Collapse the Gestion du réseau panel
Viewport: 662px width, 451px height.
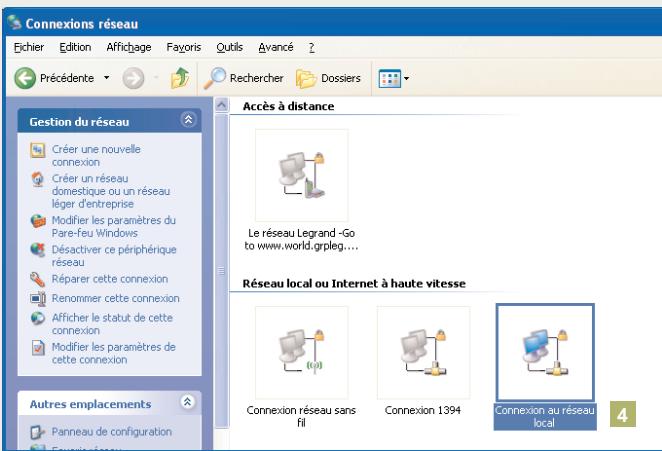click(x=188, y=120)
